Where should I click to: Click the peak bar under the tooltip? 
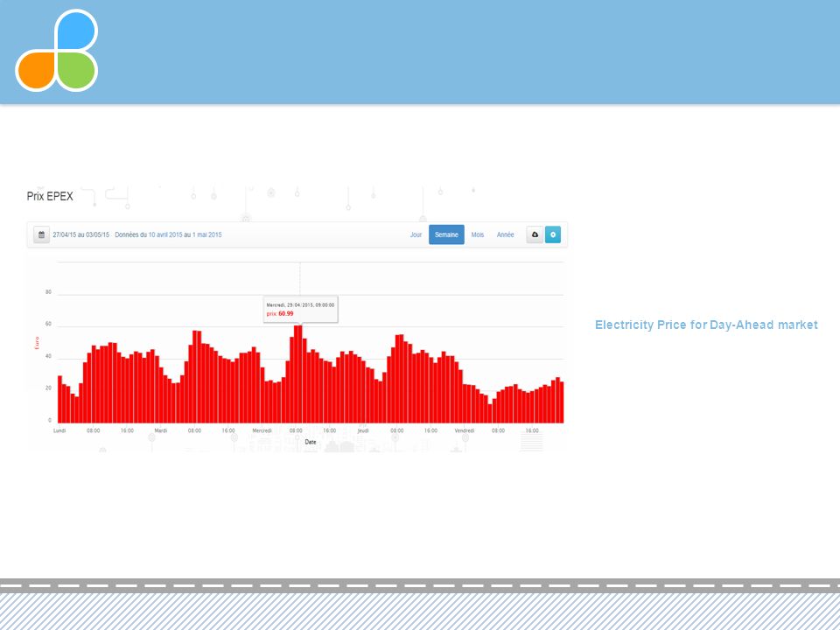point(298,374)
